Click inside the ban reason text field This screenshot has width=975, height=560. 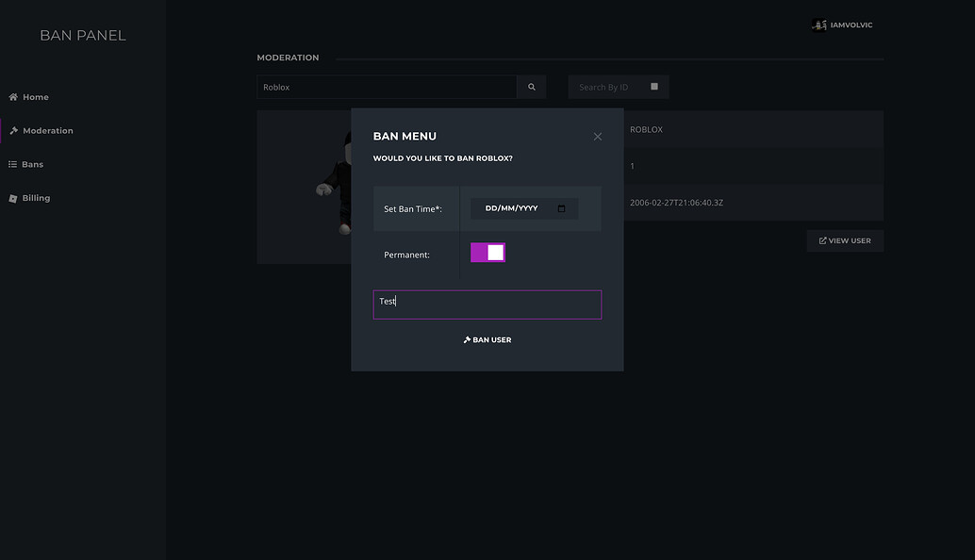click(487, 304)
